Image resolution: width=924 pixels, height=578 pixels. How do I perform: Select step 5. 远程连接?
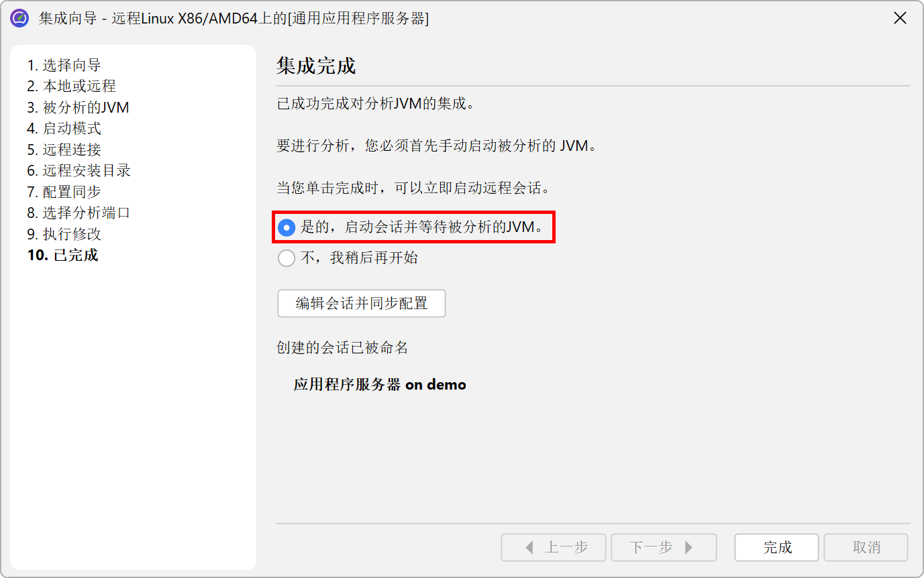click(x=64, y=150)
